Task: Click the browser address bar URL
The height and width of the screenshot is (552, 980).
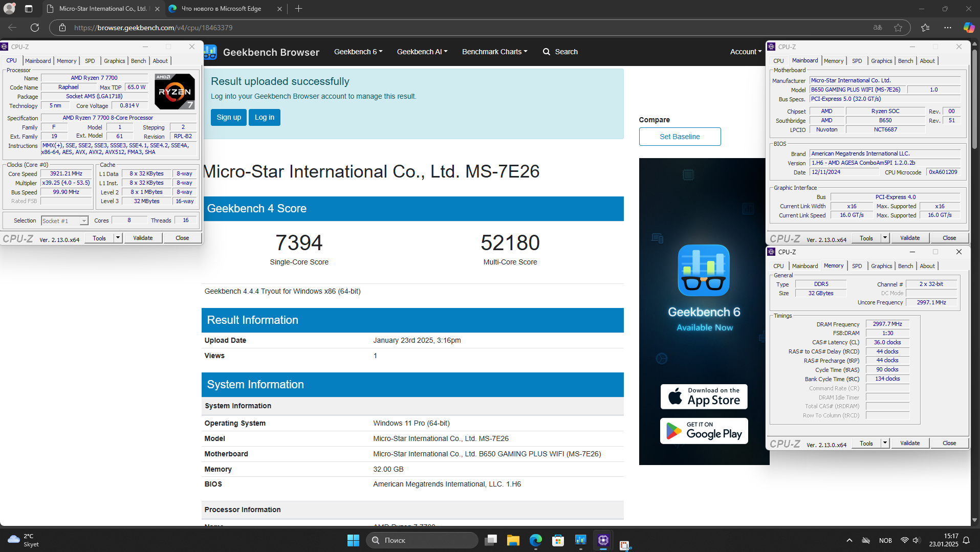Action: coord(154,28)
